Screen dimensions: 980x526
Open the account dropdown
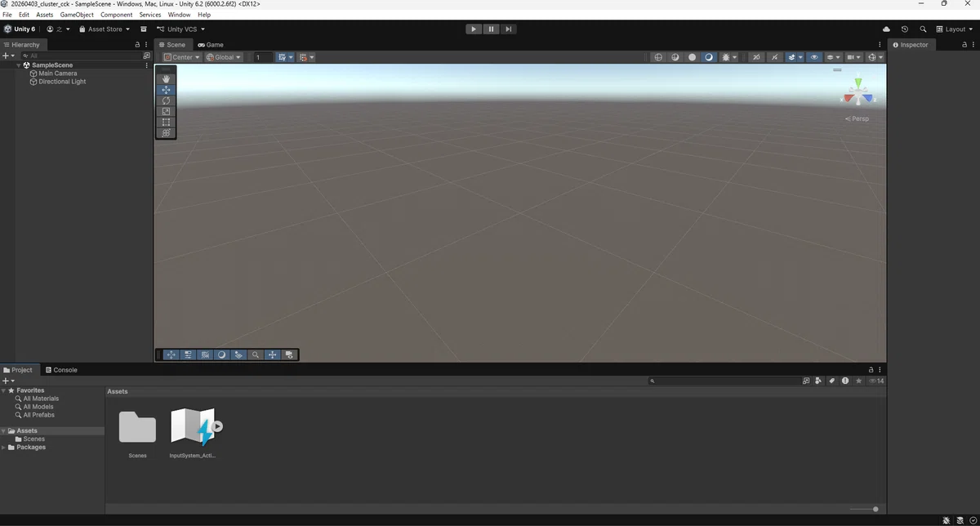pos(58,29)
